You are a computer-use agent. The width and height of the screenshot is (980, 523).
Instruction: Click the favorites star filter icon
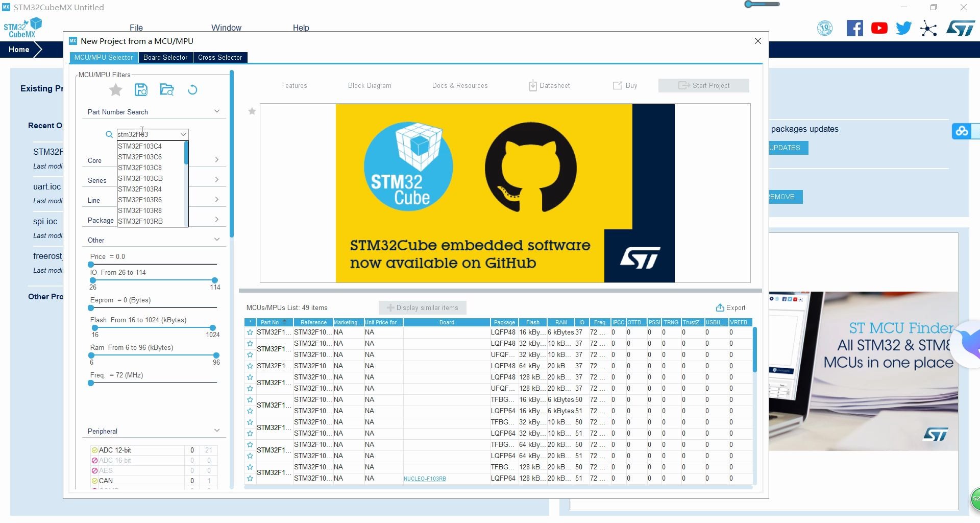115,90
